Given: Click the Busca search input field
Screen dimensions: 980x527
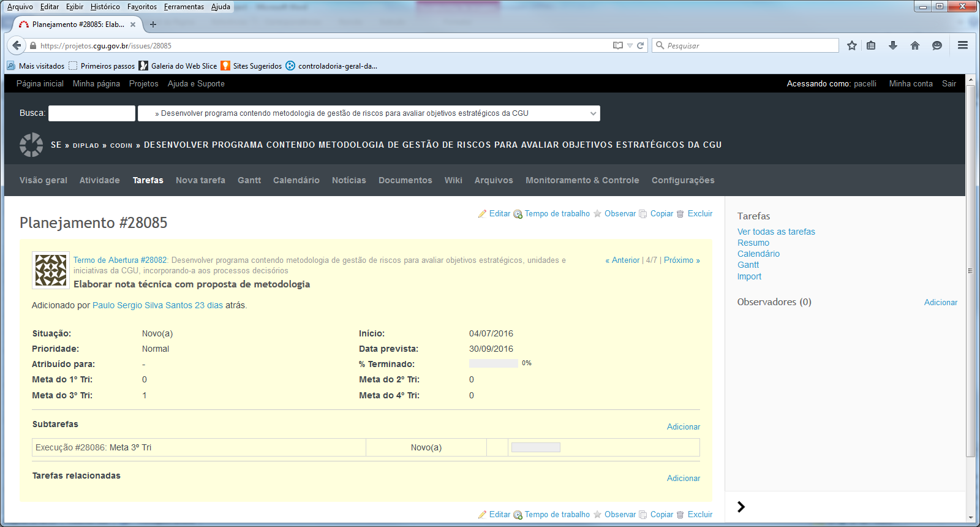Looking at the screenshot, I should (x=92, y=113).
